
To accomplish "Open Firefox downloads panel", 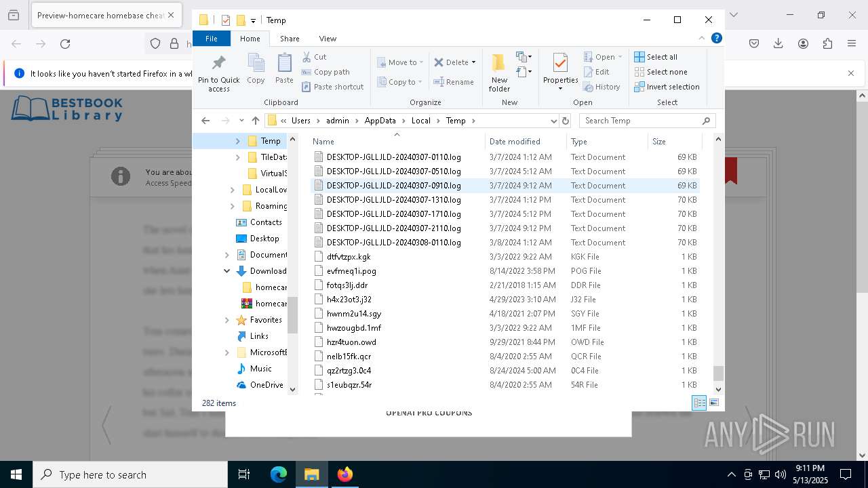I will point(778,44).
